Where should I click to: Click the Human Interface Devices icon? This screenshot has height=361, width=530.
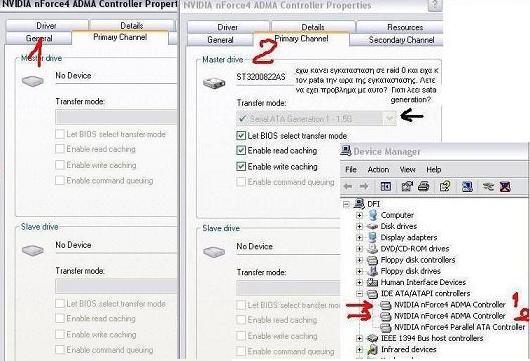(372, 282)
